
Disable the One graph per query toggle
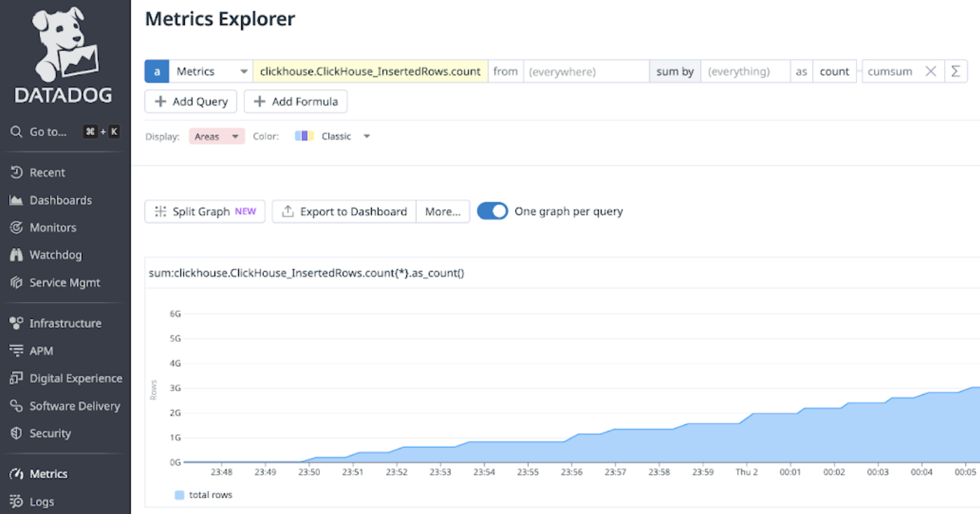point(492,210)
